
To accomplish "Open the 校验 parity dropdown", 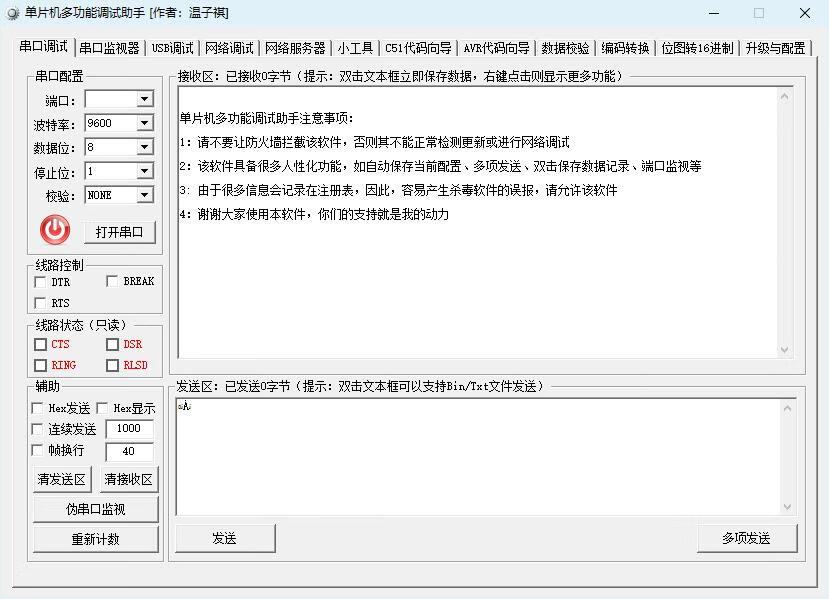I will coord(145,195).
